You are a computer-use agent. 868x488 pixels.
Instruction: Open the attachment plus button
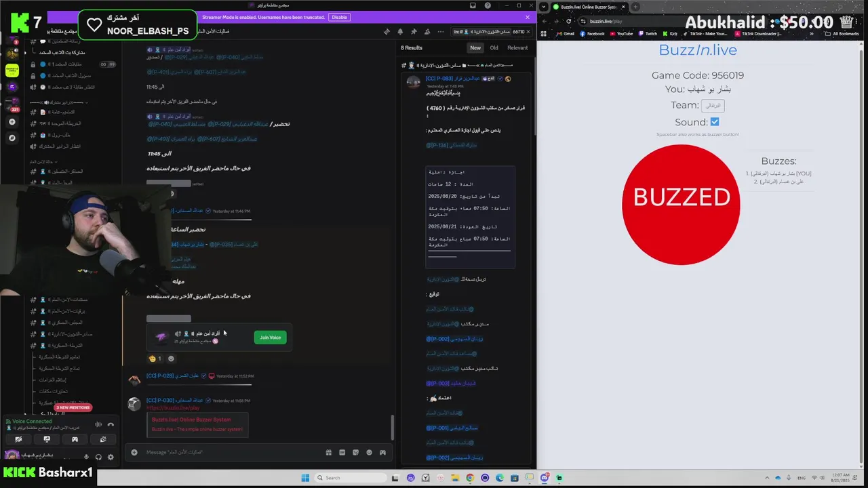pos(134,452)
